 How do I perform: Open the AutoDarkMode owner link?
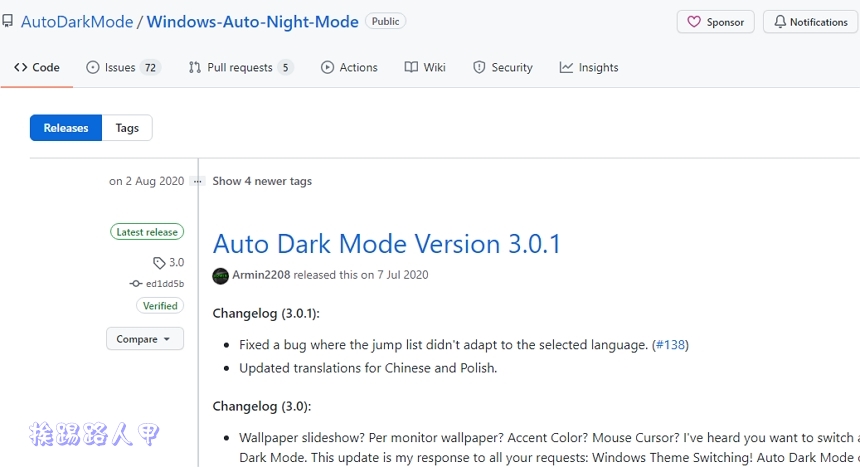(77, 21)
